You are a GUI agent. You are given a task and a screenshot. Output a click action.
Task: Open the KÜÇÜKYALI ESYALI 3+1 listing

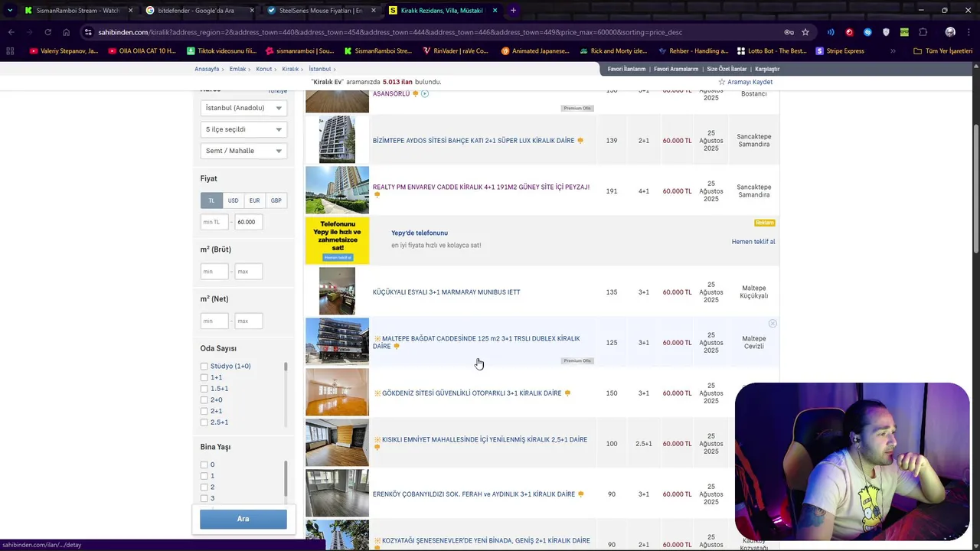[x=446, y=292]
